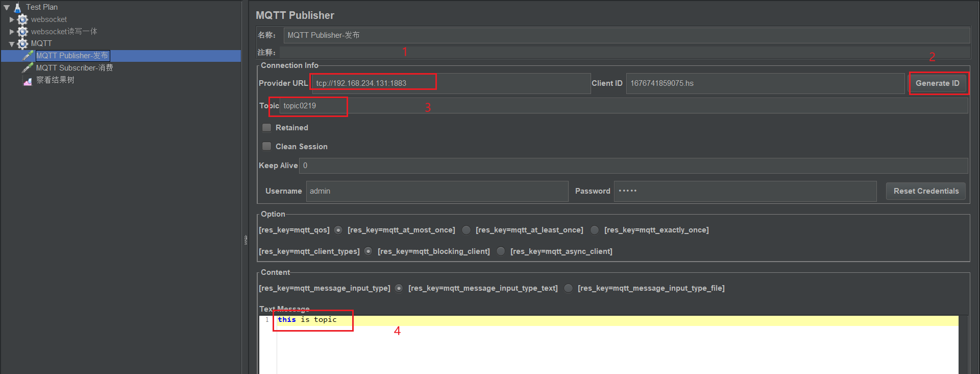Screen dimensions: 980x374
Task: Click the Connection Info section label
Action: tap(289, 65)
